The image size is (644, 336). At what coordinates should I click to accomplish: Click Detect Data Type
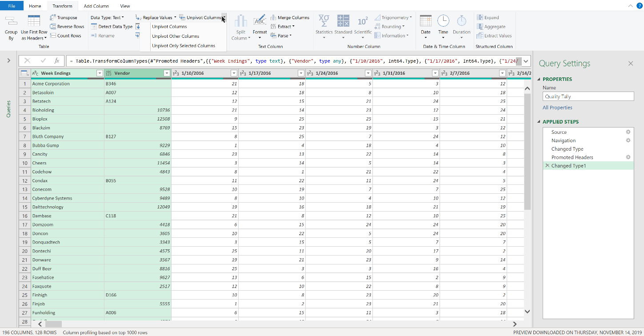point(112,27)
